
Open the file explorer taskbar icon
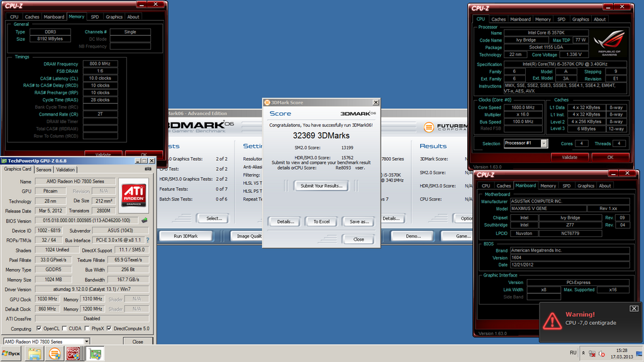click(x=35, y=353)
